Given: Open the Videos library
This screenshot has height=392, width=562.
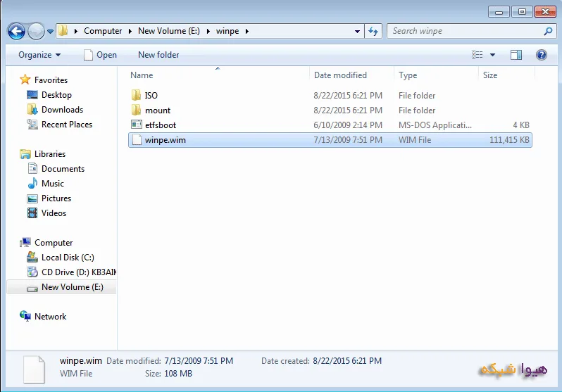Looking at the screenshot, I should (x=54, y=213).
